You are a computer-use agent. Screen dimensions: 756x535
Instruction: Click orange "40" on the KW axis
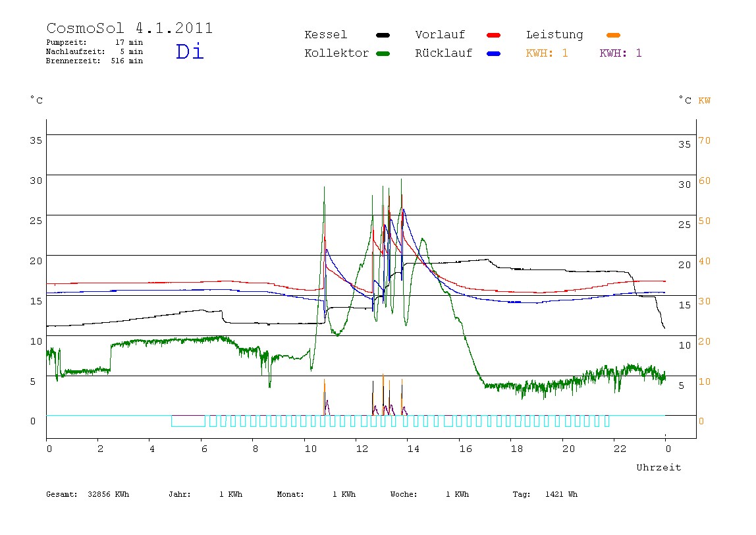[705, 261]
